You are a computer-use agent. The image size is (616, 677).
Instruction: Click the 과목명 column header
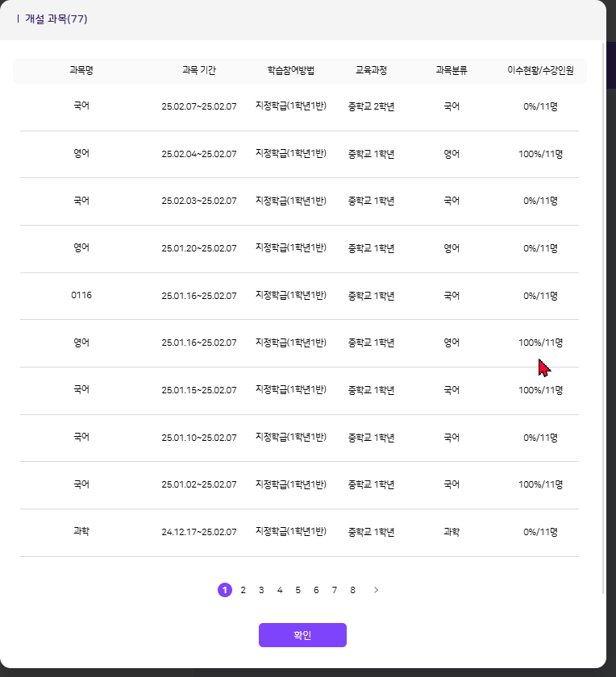81,70
